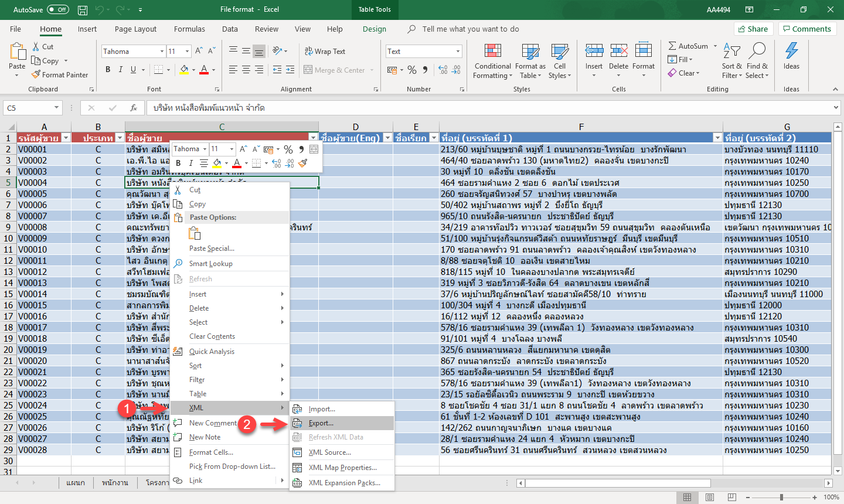The width and height of the screenshot is (844, 504).
Task: Switch to Page Break Preview in status bar
Action: (733, 497)
